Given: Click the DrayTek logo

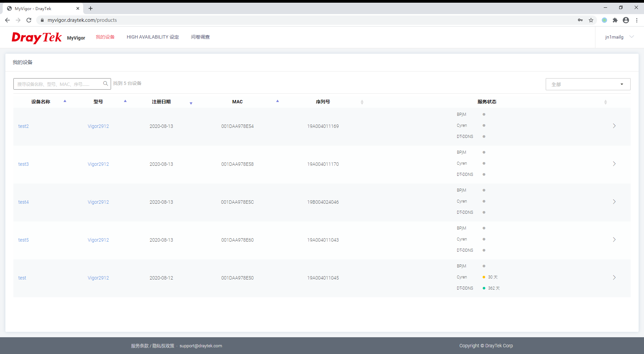Looking at the screenshot, I should (37, 37).
